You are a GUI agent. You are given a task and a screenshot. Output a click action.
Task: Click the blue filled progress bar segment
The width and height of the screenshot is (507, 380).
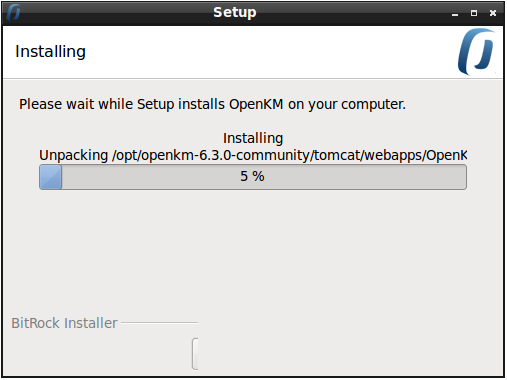(51, 177)
